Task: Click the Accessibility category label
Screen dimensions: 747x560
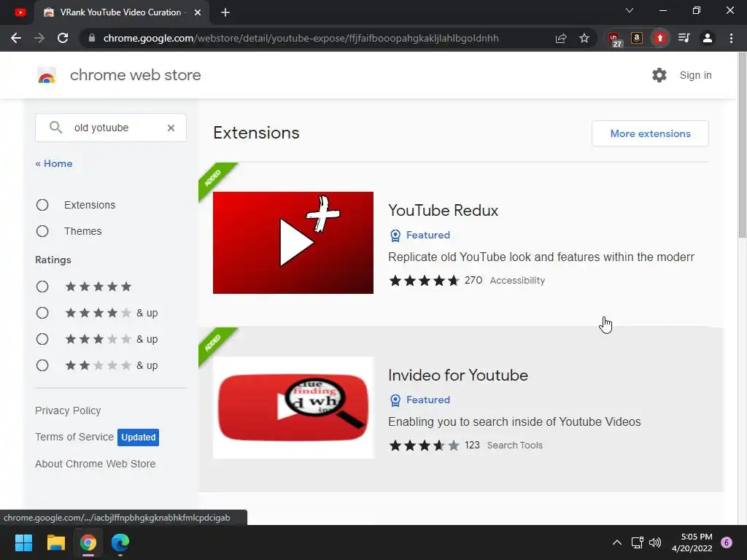Action: click(x=517, y=281)
